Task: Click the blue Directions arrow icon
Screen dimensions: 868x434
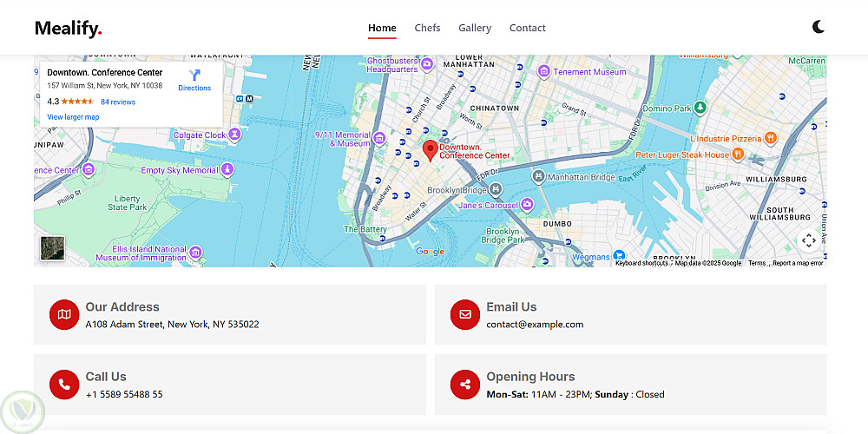Action: click(194, 75)
